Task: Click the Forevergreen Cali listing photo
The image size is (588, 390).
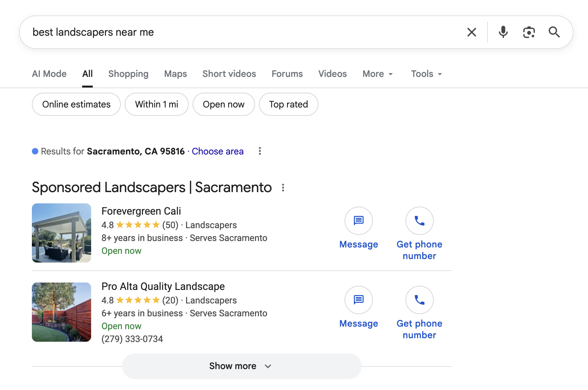Action: pyautogui.click(x=61, y=233)
